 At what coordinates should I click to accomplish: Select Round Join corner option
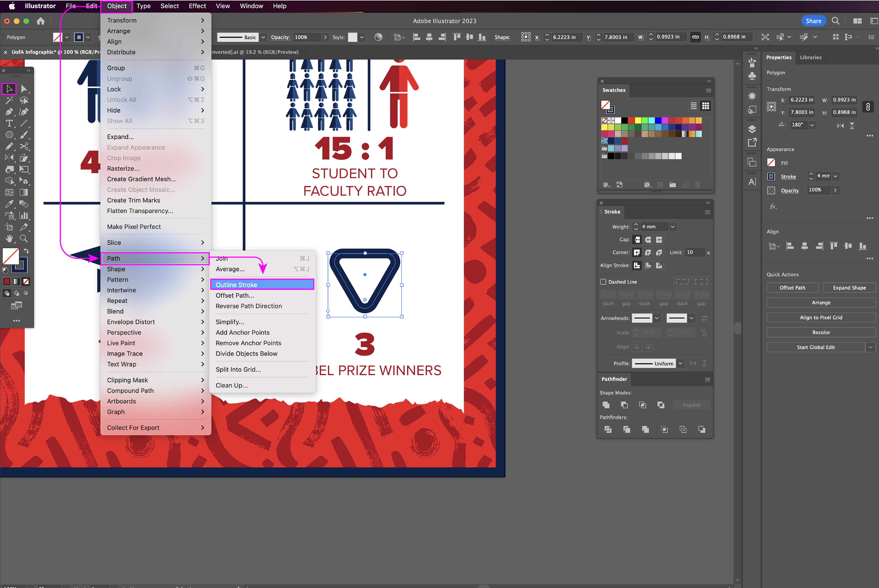point(648,252)
